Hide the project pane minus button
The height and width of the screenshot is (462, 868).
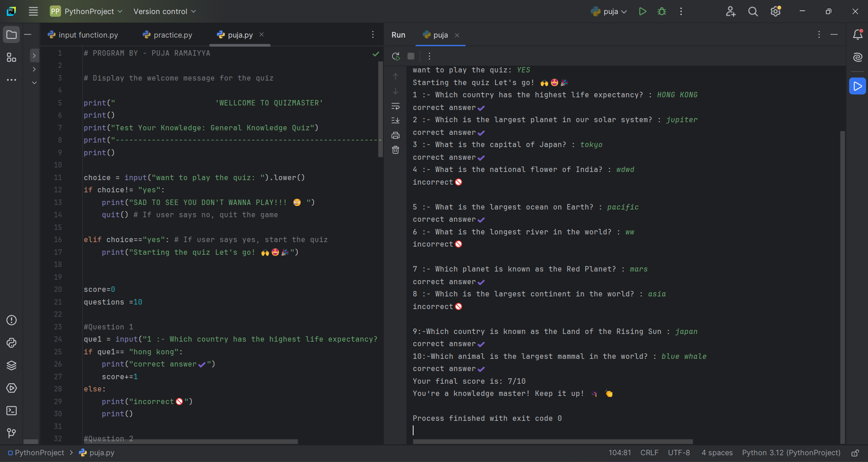point(28,35)
